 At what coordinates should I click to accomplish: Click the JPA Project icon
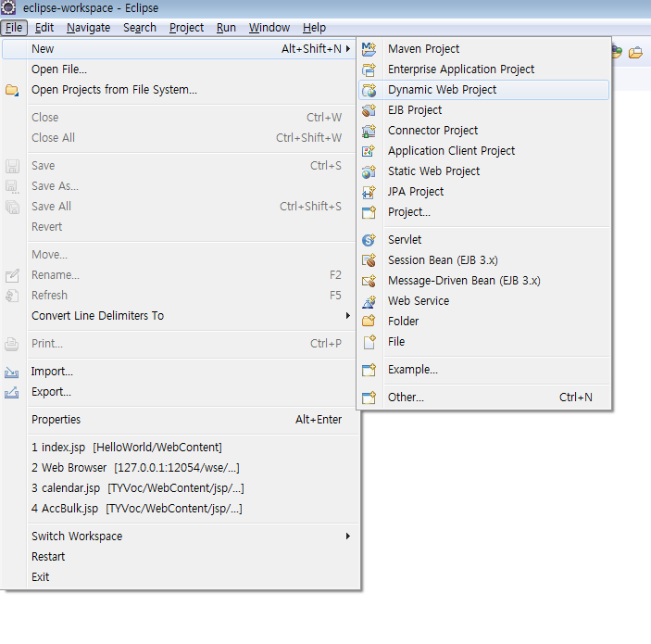pyautogui.click(x=369, y=192)
